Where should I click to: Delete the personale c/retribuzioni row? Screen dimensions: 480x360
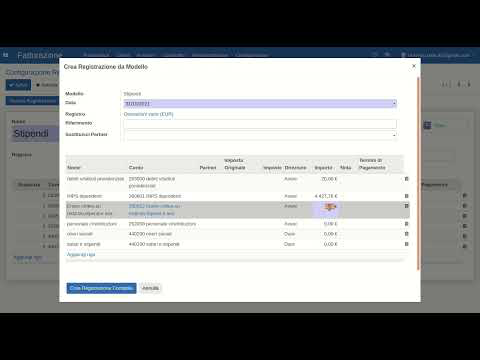coord(406,224)
